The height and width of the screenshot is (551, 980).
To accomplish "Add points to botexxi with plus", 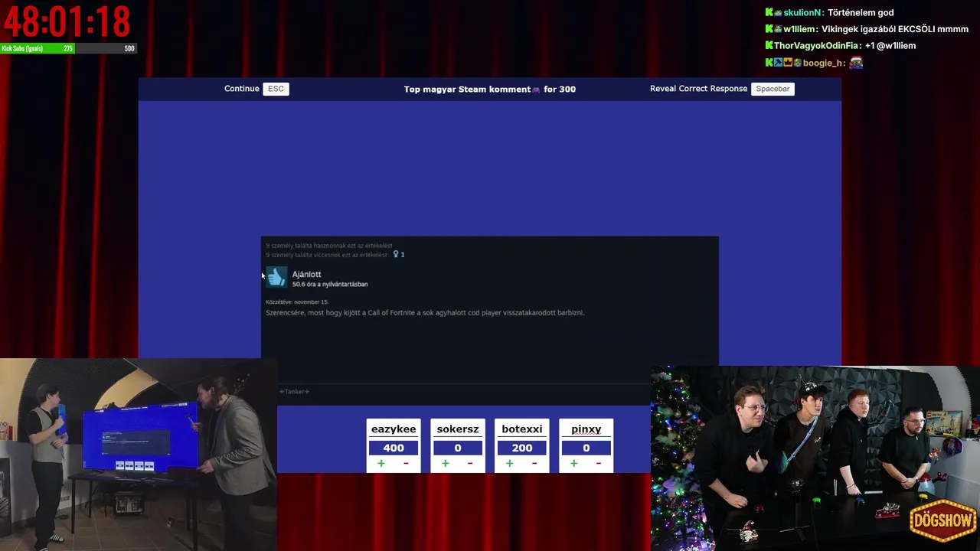I will click(510, 463).
